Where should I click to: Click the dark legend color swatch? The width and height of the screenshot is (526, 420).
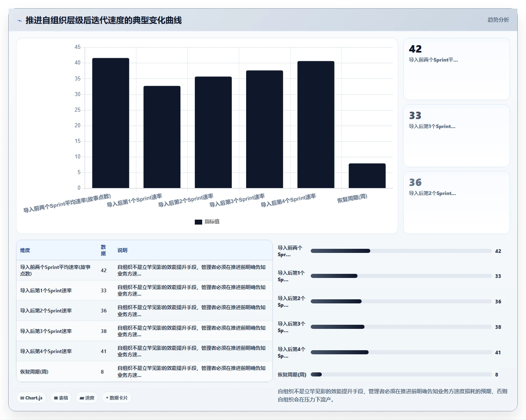click(198, 222)
